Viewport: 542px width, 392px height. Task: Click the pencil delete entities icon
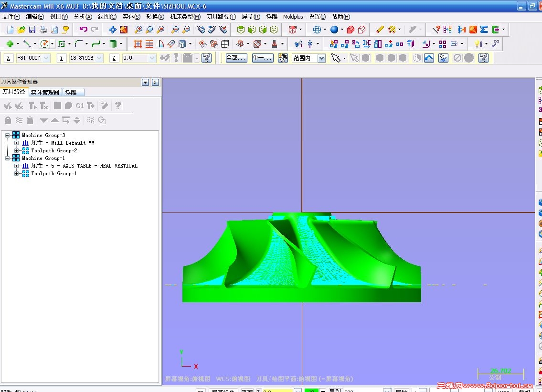[380, 30]
